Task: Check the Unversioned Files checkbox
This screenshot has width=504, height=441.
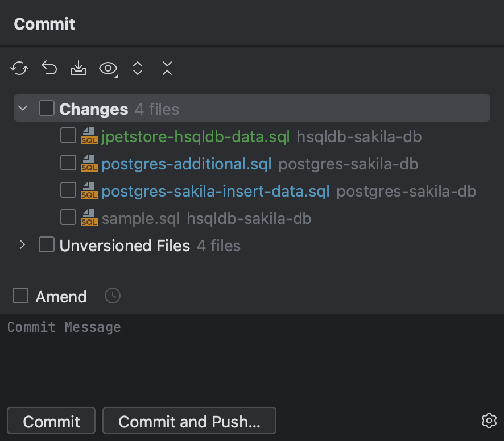Action: pos(46,245)
